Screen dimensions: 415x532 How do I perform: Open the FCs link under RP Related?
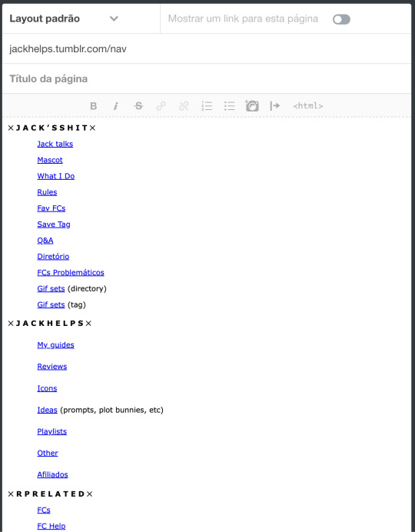44,510
